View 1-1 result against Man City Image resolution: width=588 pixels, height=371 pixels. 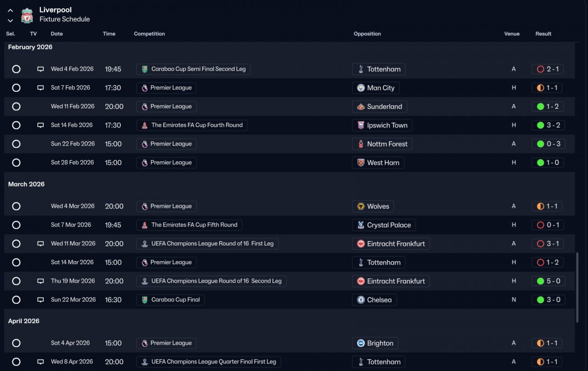pos(547,88)
